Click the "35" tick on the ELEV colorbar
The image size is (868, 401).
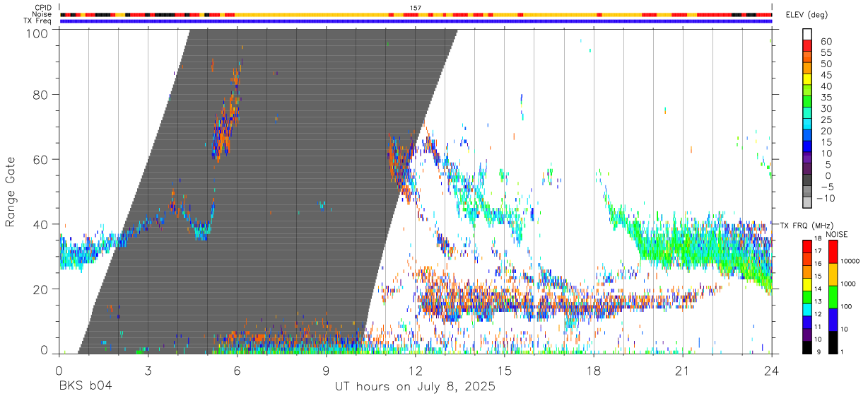[826, 98]
